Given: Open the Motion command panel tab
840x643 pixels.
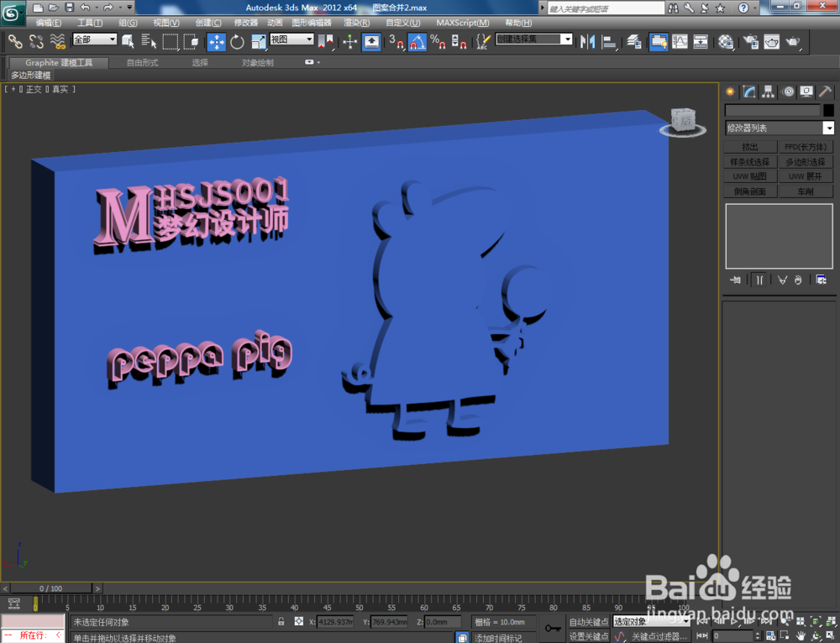Looking at the screenshot, I should click(x=788, y=91).
